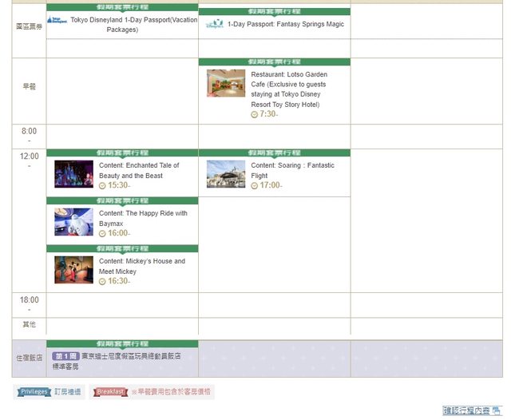Viewport: 511px width, 420px height.
Task: Click the clock icon beside 7:30
Action: 254,115
